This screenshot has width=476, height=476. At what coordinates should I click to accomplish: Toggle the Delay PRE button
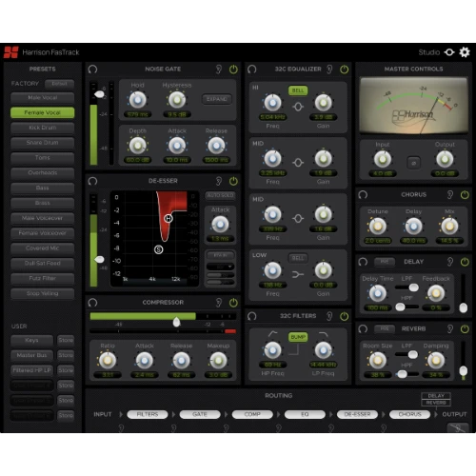pos(385,262)
